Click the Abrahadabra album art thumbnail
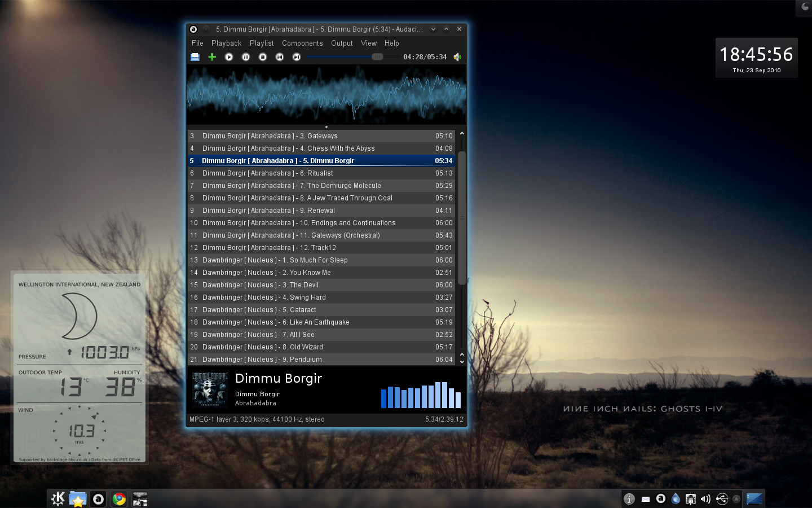812x508 pixels. coord(210,389)
